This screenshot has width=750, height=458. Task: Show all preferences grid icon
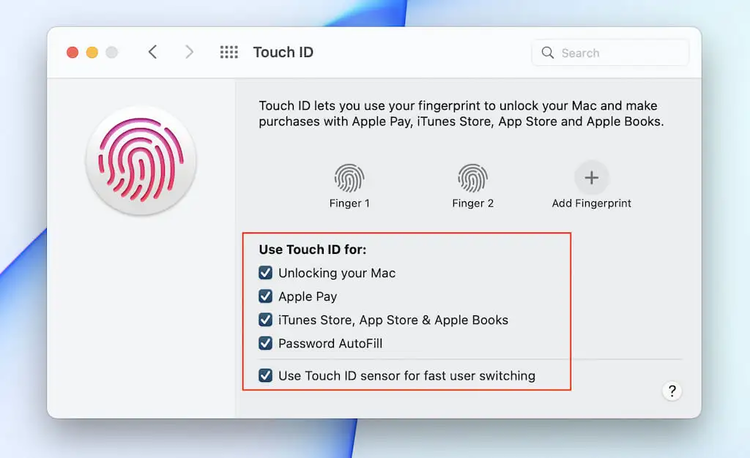pos(229,52)
